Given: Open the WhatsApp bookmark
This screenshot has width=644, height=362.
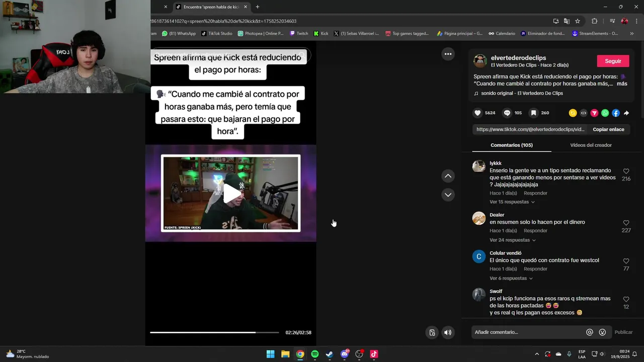Looking at the screenshot, I should point(179,34).
